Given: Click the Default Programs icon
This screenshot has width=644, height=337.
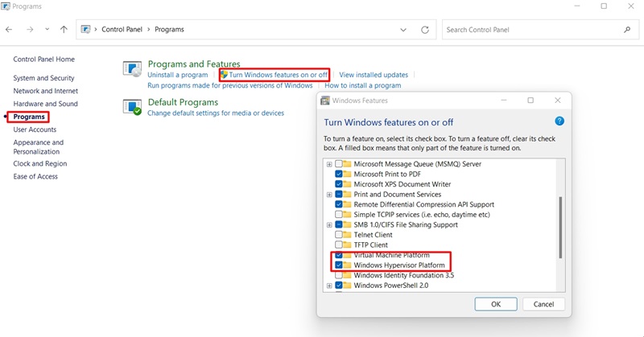Looking at the screenshot, I should point(132,107).
